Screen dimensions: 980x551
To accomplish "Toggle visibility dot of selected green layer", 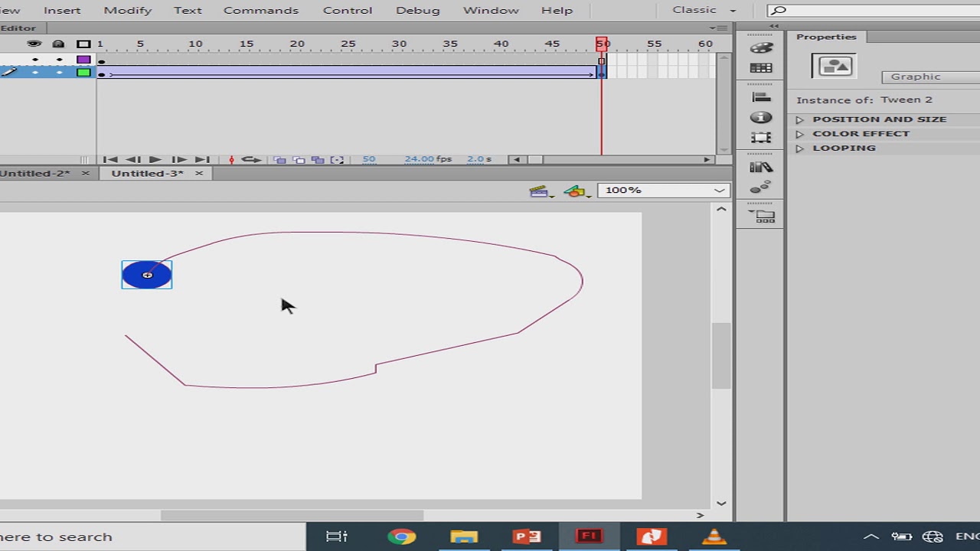I will click(x=34, y=73).
